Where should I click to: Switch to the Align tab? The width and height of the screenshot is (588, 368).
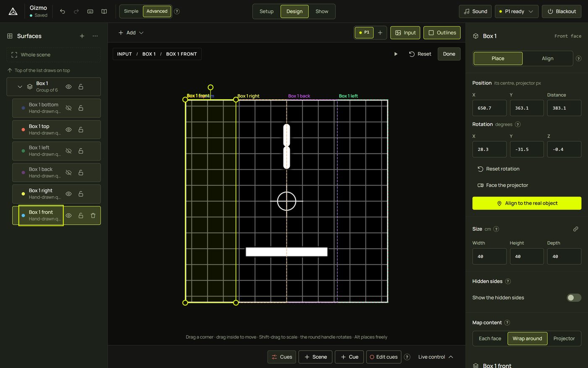coord(547,58)
